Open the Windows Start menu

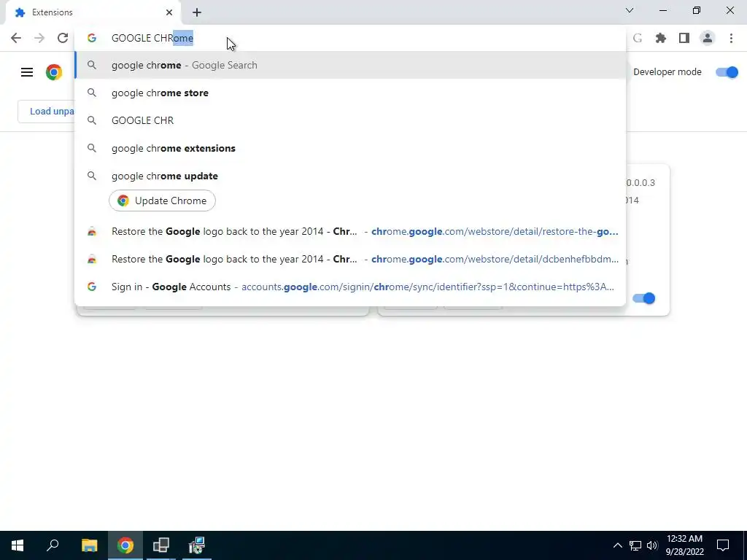18,545
